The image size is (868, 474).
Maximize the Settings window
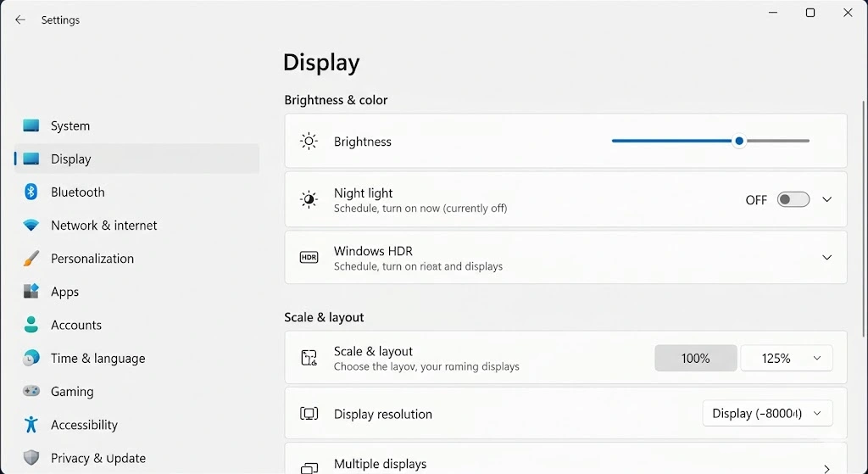pyautogui.click(x=810, y=12)
